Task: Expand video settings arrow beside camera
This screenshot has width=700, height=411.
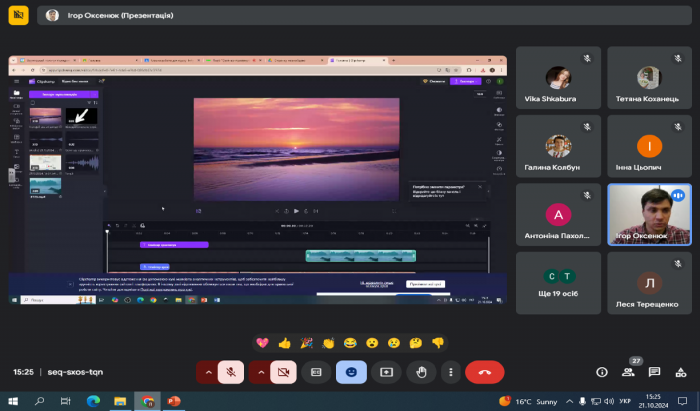Action: pos(261,371)
